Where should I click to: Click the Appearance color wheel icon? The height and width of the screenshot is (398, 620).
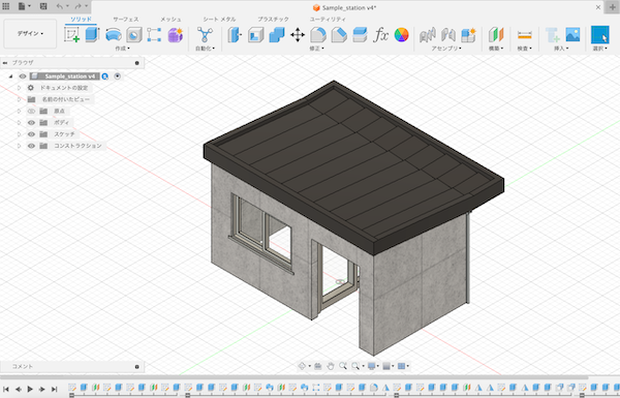pyautogui.click(x=401, y=35)
